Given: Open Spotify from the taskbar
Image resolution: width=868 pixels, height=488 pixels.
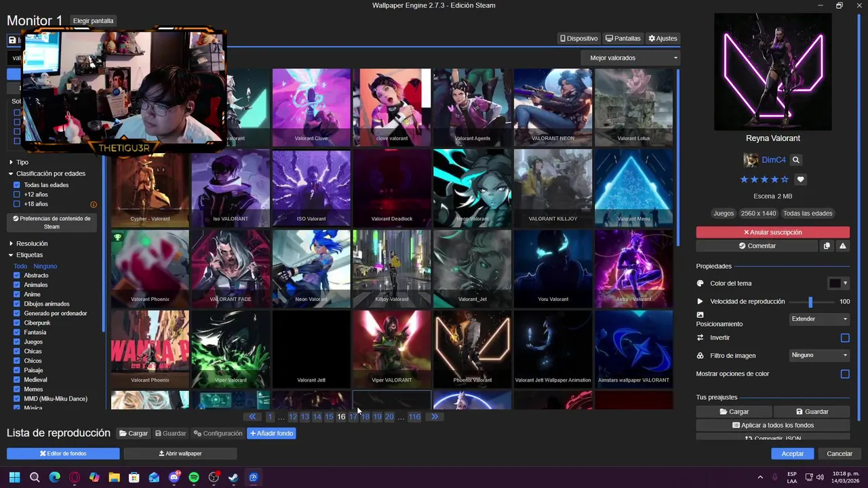Looking at the screenshot, I should coord(194,477).
